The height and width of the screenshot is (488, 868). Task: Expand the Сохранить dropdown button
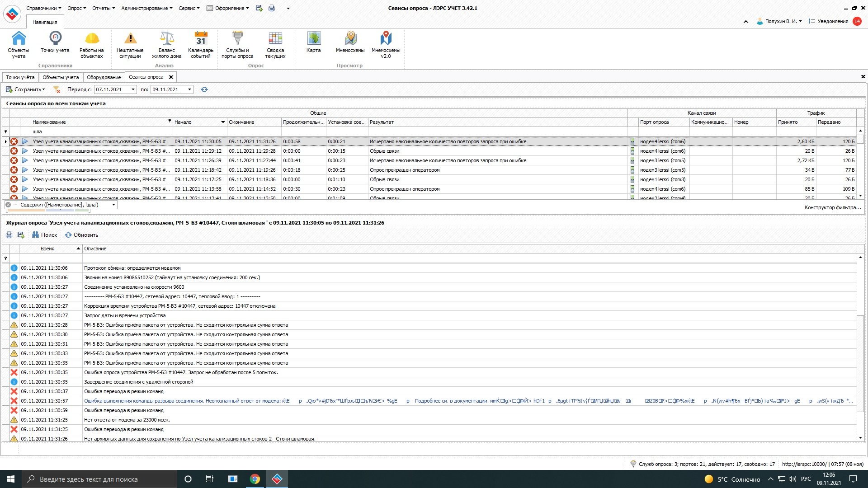[25, 89]
